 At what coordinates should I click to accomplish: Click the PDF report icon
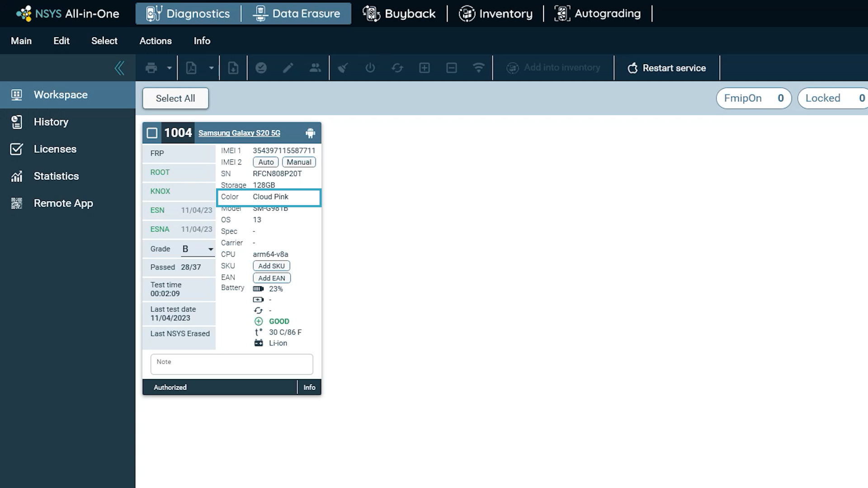point(191,68)
